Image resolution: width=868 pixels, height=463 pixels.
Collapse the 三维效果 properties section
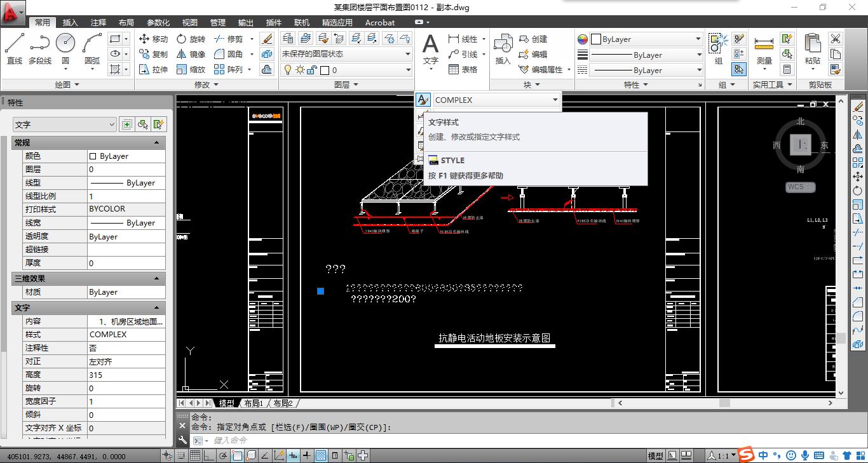156,278
